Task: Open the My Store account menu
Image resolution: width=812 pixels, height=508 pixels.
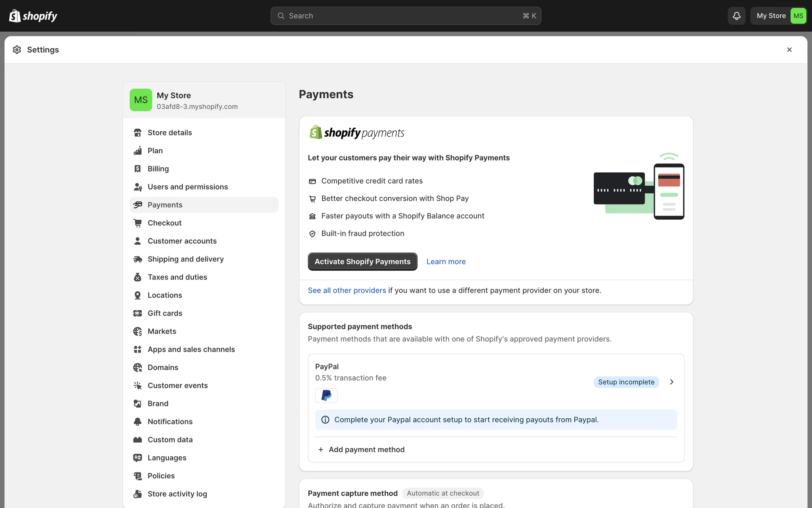Action: [x=779, y=16]
